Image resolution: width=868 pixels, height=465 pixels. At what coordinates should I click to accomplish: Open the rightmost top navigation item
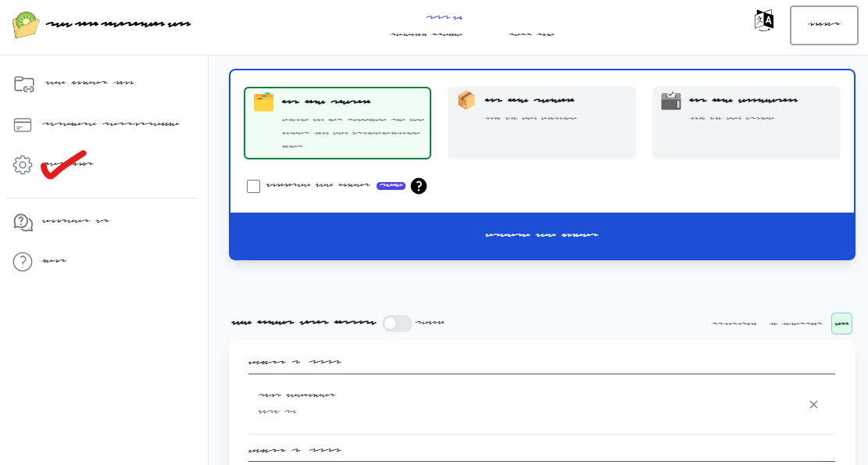pyautogui.click(x=531, y=35)
